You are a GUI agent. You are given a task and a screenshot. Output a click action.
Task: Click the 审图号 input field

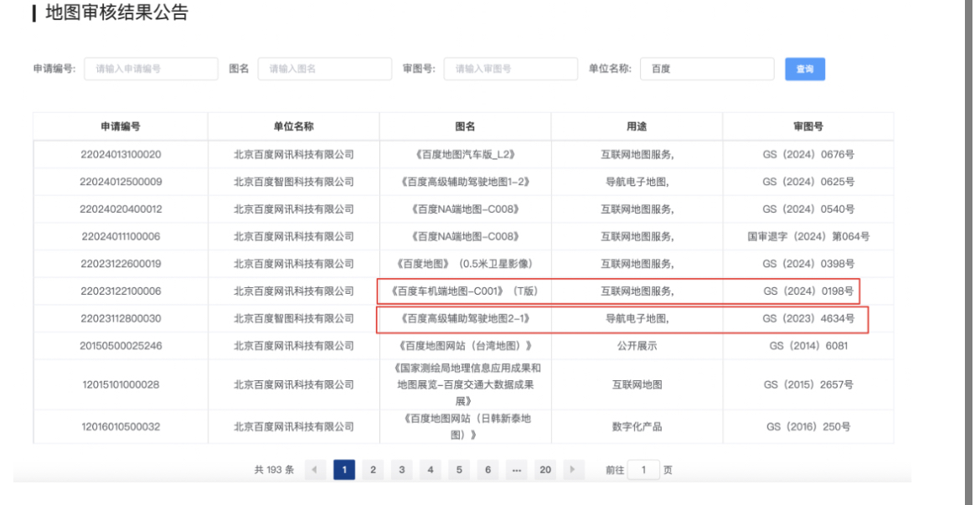[x=510, y=70]
